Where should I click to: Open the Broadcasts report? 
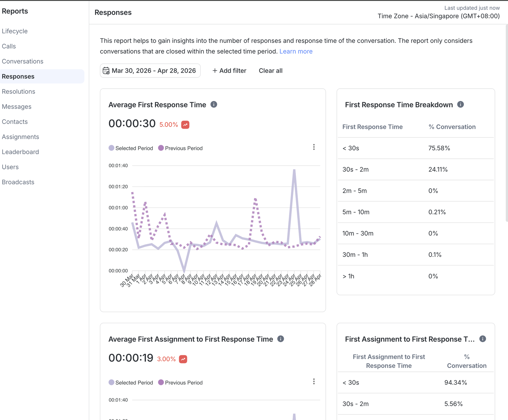tap(18, 182)
